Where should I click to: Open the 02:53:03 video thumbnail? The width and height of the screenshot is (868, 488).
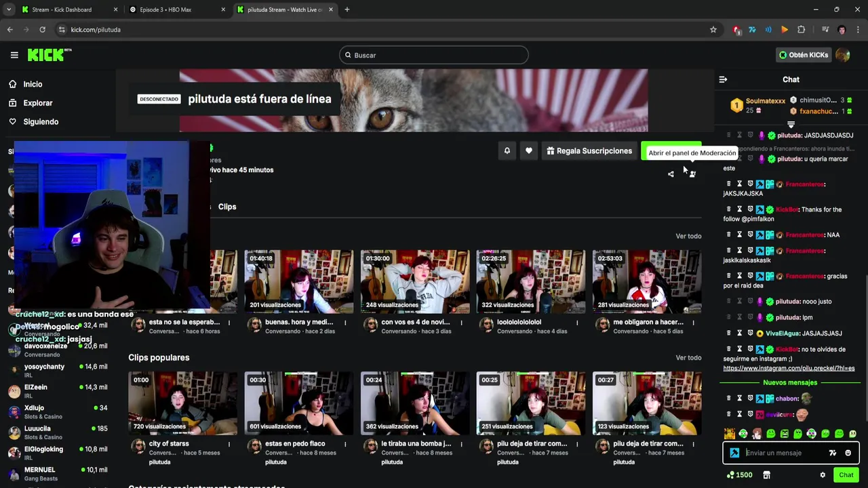[646, 281]
